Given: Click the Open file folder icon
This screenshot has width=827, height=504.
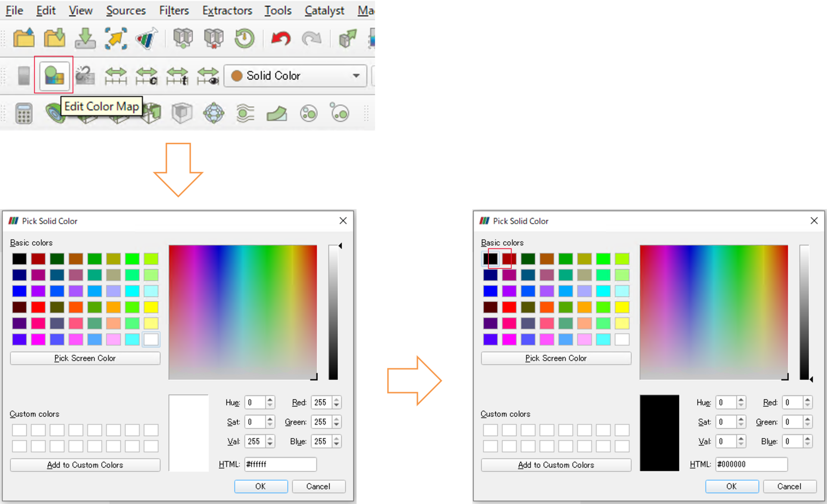Looking at the screenshot, I should 24,38.
